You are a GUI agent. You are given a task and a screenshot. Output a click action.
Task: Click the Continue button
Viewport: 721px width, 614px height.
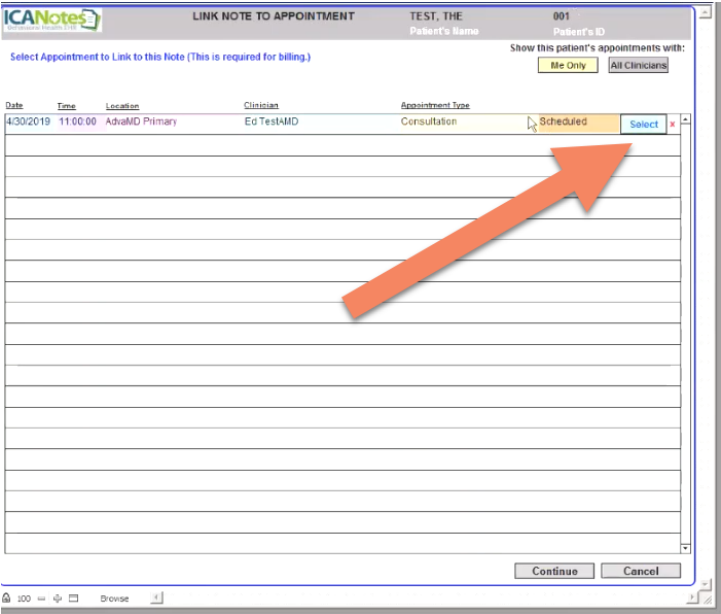[x=554, y=571]
